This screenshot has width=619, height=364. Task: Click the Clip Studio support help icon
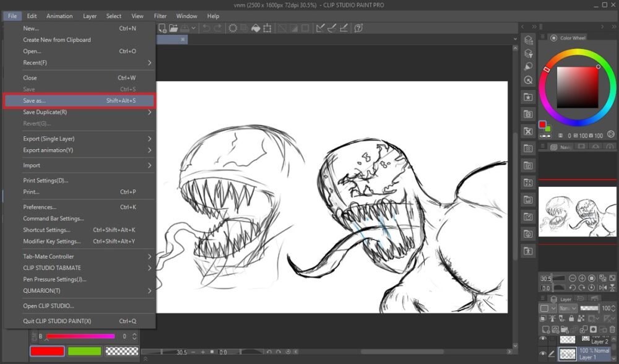coord(358,28)
